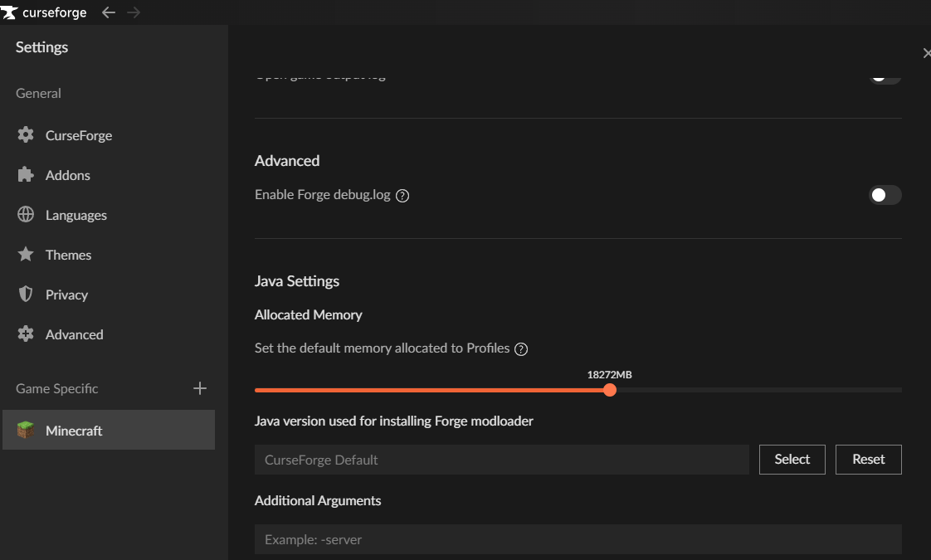Show help for Enable Forge debug.log

[x=402, y=195]
